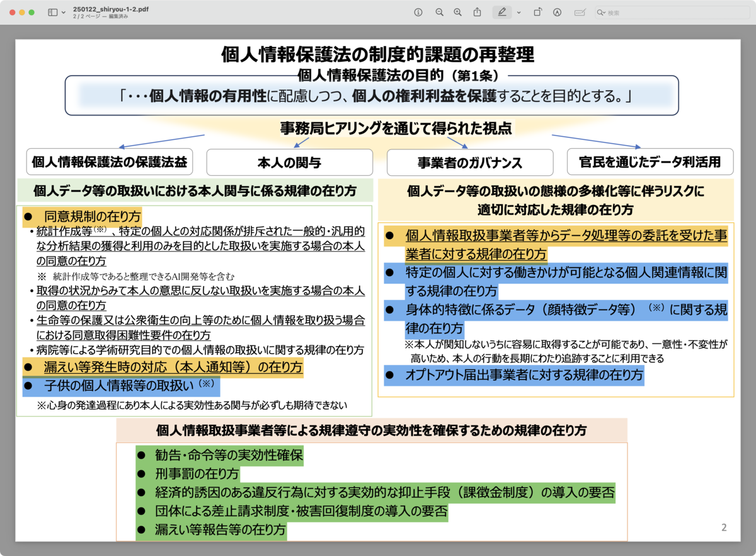Viewport: 756px width, 556px height.
Task: Open the highlight color dropdown arrow
Action: pos(519,13)
